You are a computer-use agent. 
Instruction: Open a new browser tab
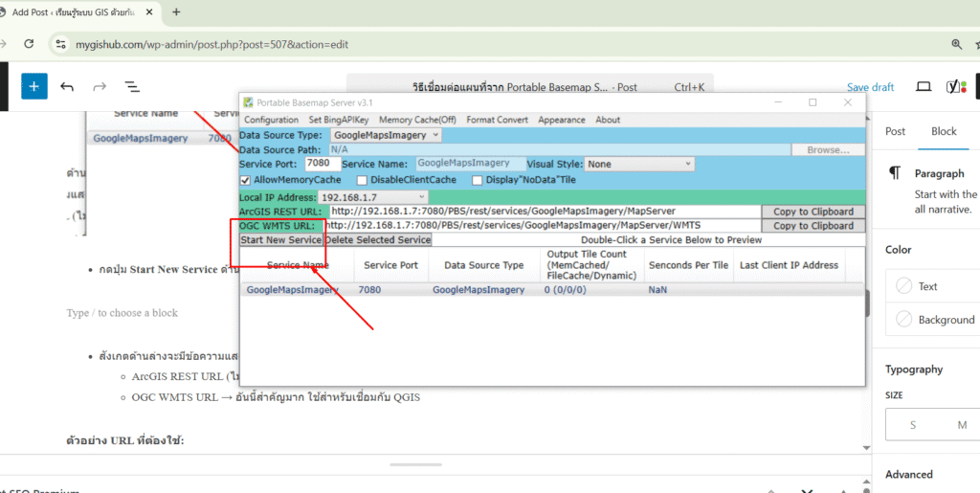(176, 11)
